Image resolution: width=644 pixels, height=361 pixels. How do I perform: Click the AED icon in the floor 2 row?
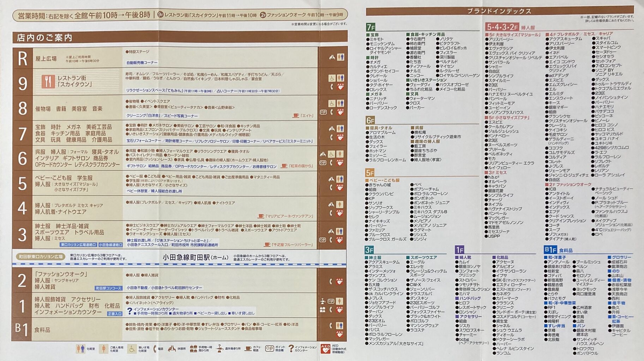click(340, 281)
